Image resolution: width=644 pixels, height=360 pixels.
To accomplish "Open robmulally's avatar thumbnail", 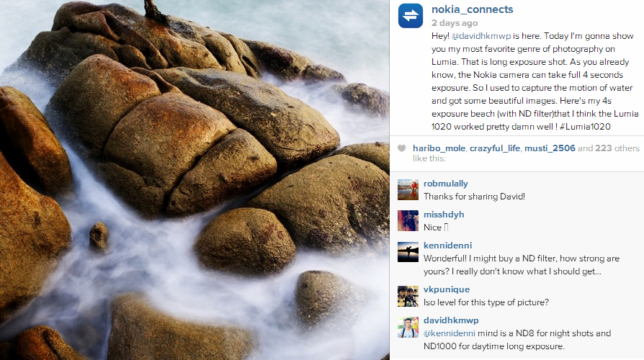I will [x=408, y=189].
